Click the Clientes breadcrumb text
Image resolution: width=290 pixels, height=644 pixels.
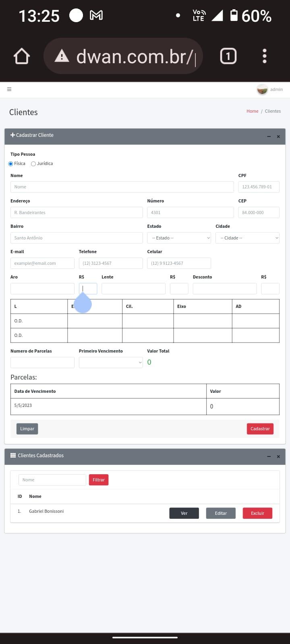[x=273, y=111]
